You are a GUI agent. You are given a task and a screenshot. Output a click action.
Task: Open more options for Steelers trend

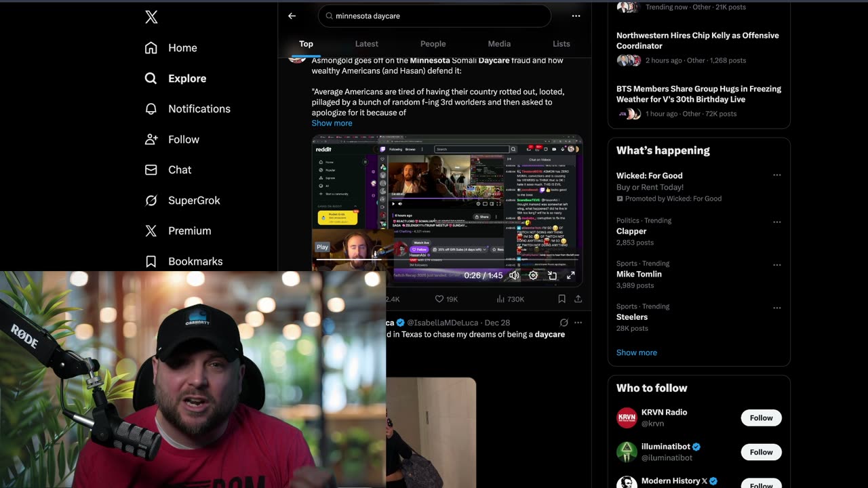(777, 307)
